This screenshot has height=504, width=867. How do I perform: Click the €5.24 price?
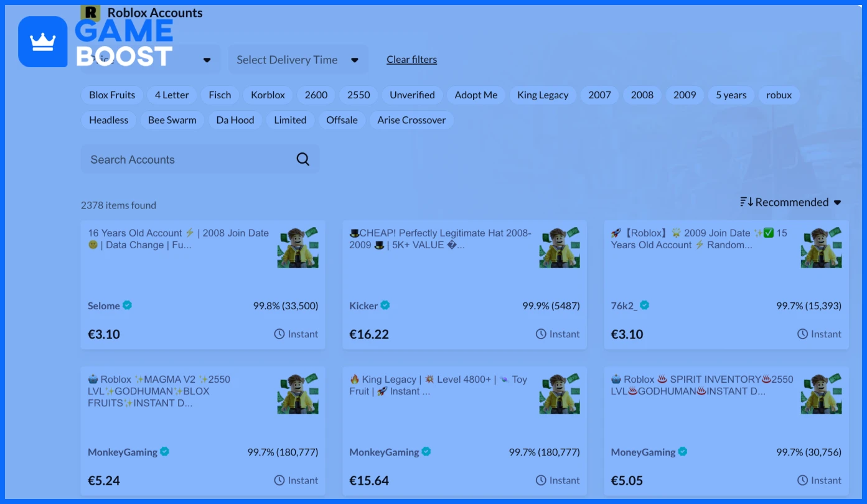[104, 480]
